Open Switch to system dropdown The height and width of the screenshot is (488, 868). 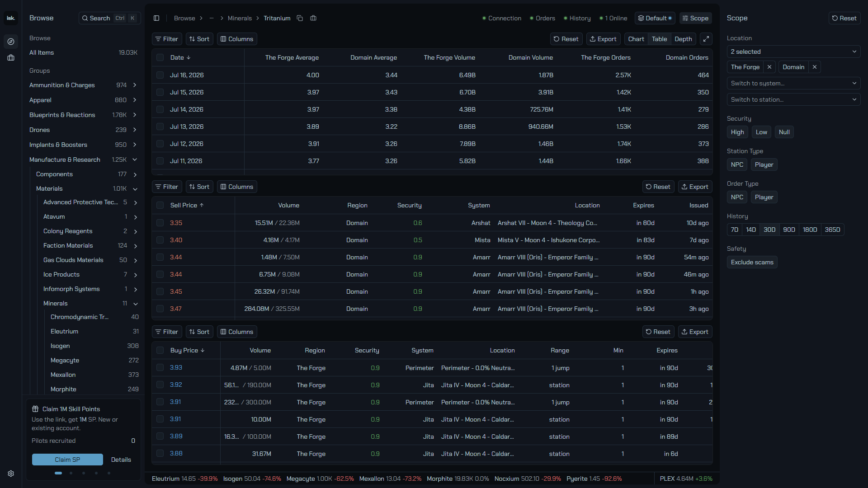pos(793,83)
